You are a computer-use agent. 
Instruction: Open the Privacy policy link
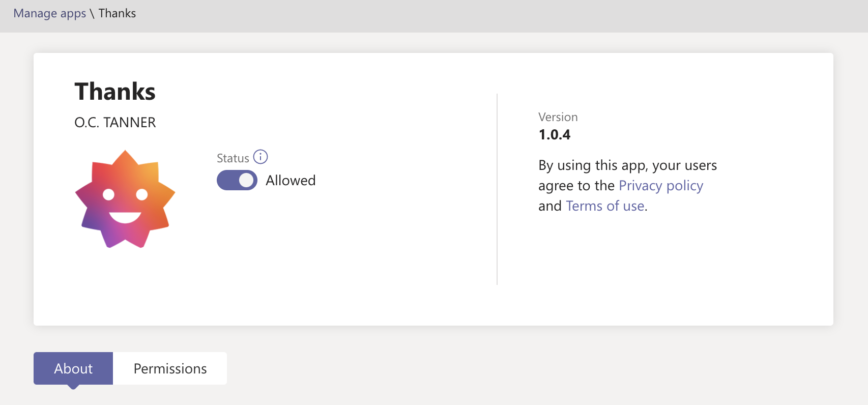(661, 186)
